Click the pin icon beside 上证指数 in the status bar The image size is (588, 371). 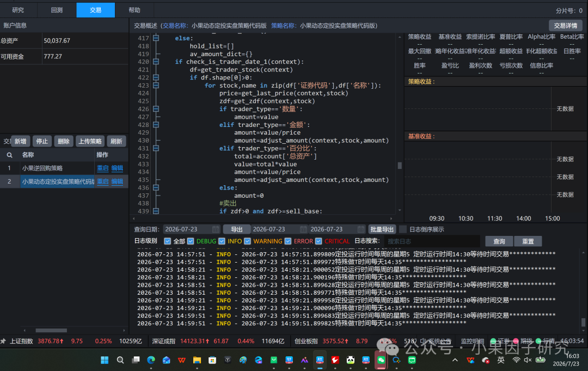(x=3, y=341)
